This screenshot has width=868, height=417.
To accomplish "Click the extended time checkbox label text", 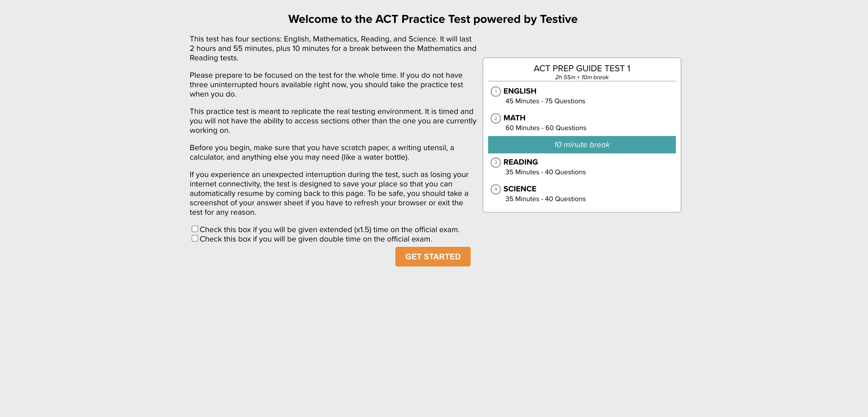I will coord(329,230).
